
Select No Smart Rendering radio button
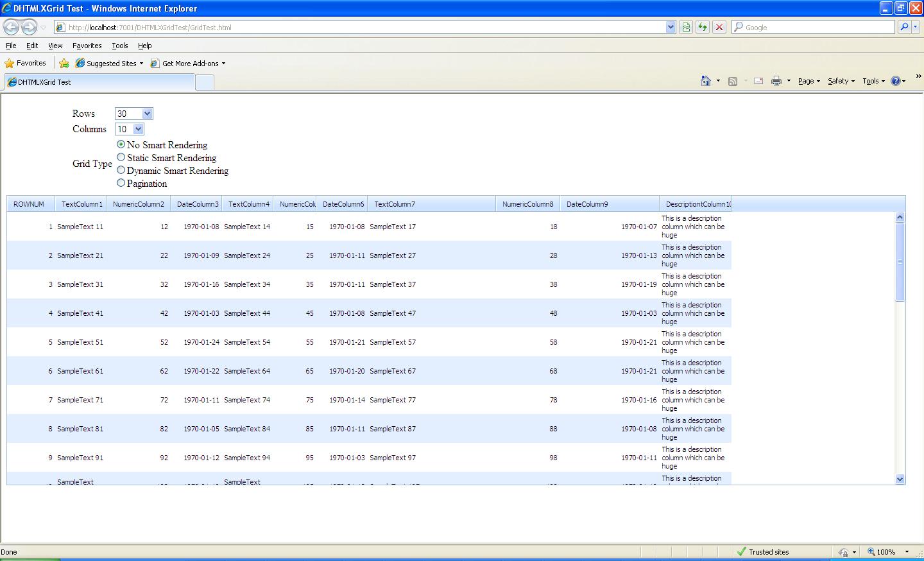(x=121, y=144)
